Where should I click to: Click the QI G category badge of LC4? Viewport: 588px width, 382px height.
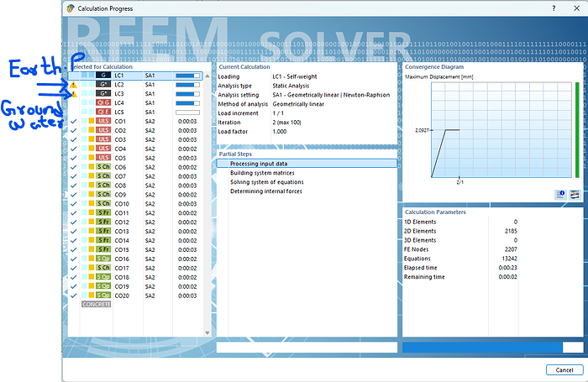(103, 102)
